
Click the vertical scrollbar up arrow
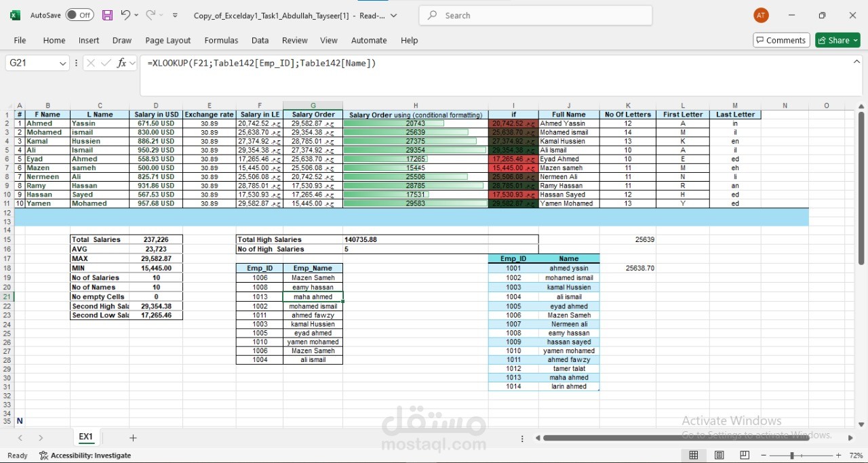pyautogui.click(x=861, y=106)
